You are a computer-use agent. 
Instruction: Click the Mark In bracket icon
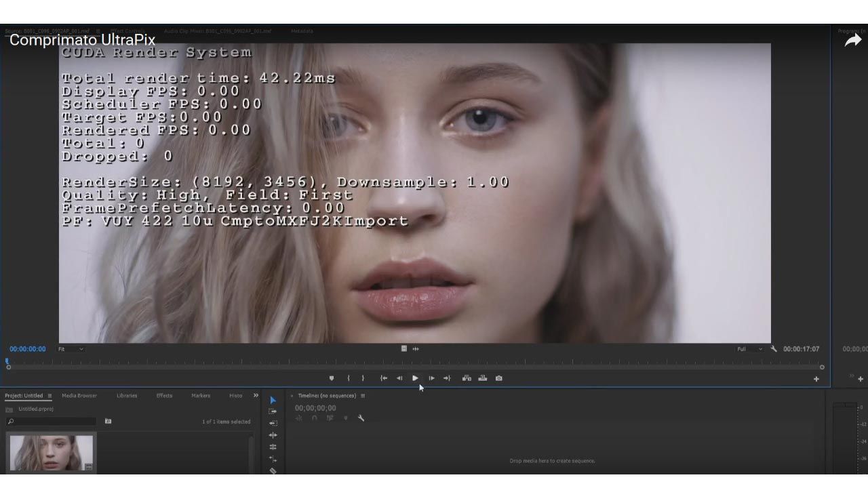coord(349,378)
